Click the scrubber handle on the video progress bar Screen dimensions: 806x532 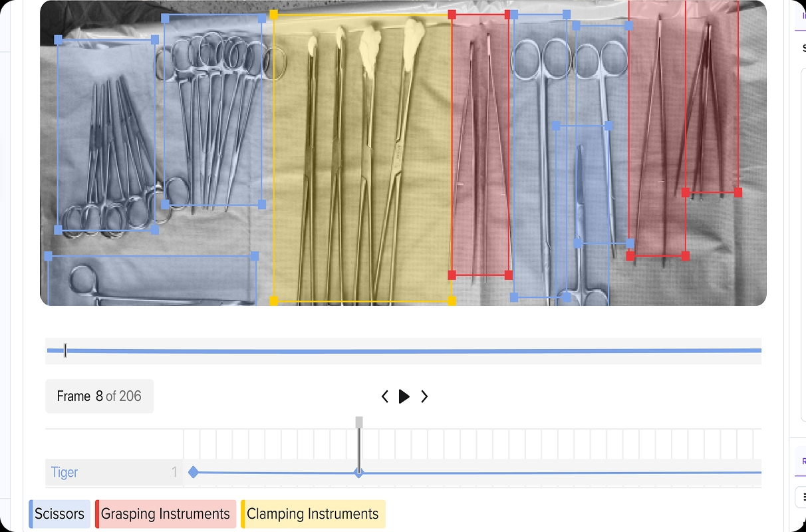(65, 350)
